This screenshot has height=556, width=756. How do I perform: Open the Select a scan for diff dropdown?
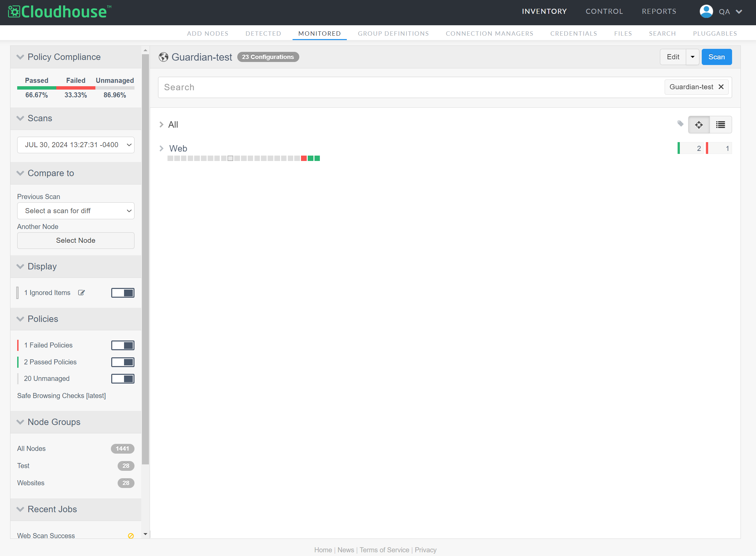click(x=76, y=211)
